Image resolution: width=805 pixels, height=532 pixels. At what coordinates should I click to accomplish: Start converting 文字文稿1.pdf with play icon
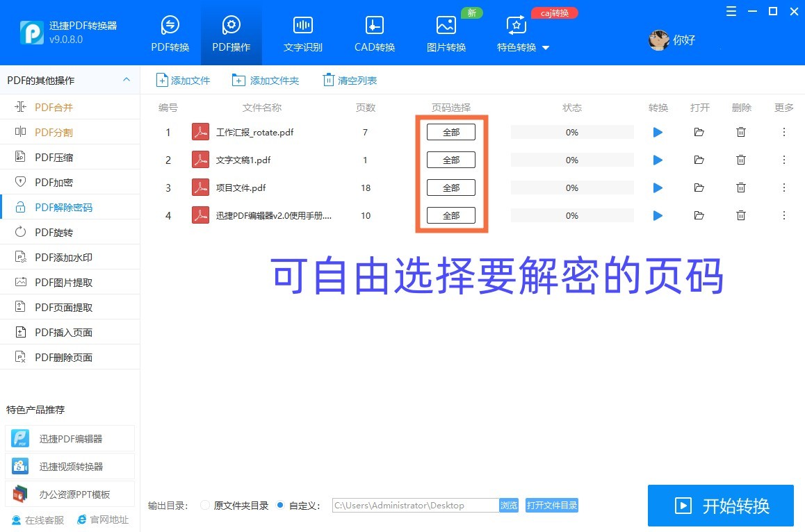click(x=658, y=160)
